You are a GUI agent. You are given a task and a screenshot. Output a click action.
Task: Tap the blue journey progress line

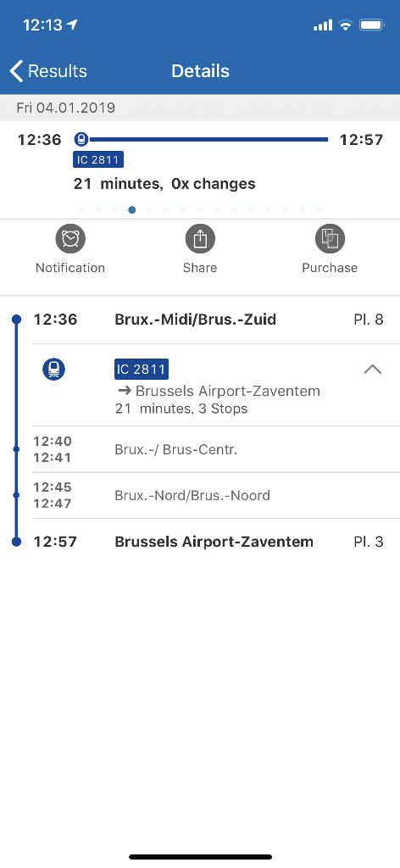tap(208, 140)
